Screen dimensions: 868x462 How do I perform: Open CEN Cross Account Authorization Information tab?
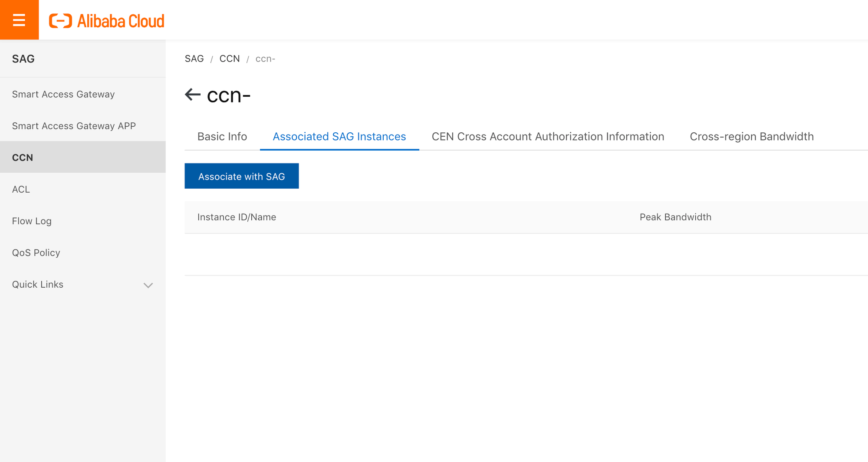pos(547,136)
